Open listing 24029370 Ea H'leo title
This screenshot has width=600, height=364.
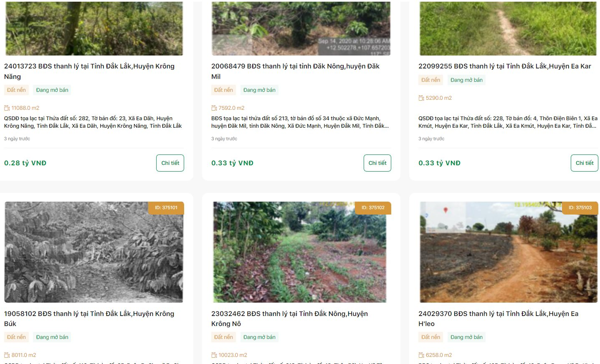coord(498,318)
